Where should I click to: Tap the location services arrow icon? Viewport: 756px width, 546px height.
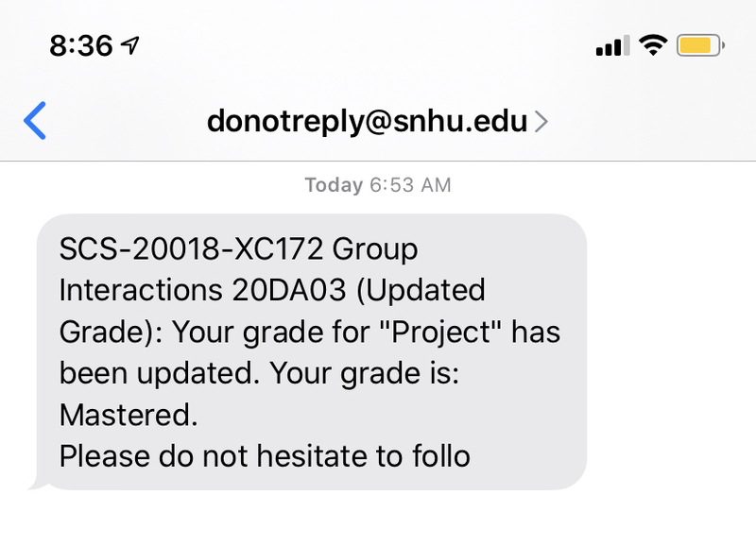point(130,45)
